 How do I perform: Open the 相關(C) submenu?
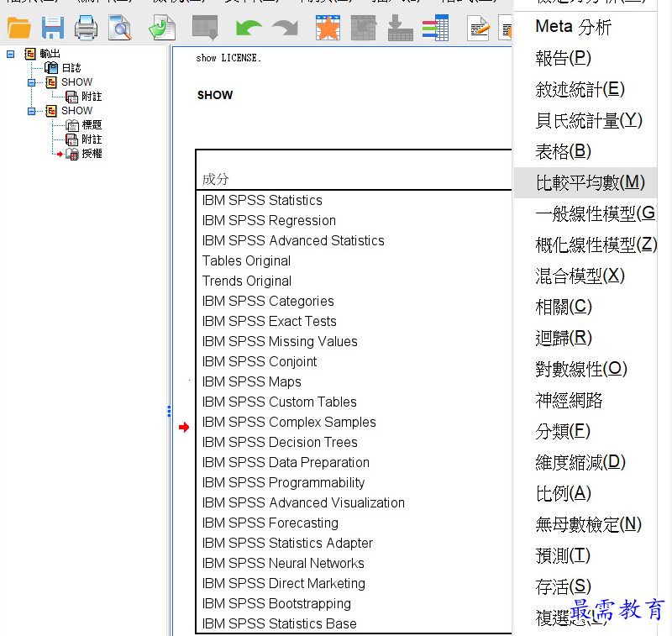pyautogui.click(x=585, y=307)
